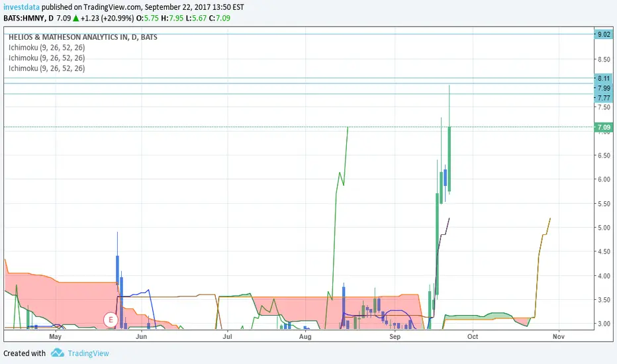The height and width of the screenshot is (364, 617).
Task: Click the TradingView logo icon
Action: [58, 353]
